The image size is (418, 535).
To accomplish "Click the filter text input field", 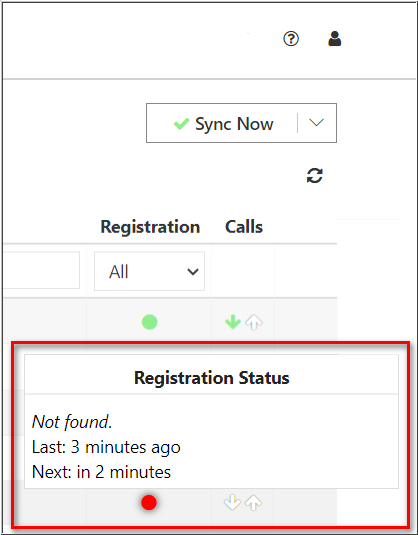I will 41,270.
